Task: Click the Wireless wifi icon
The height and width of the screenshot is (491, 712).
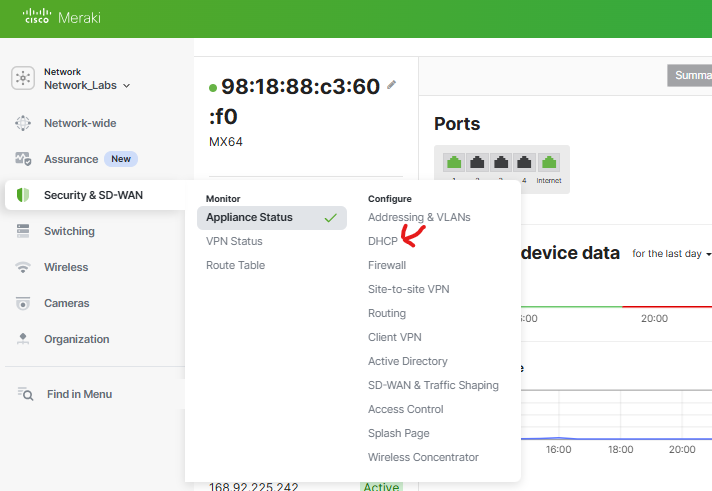Action: (x=23, y=267)
